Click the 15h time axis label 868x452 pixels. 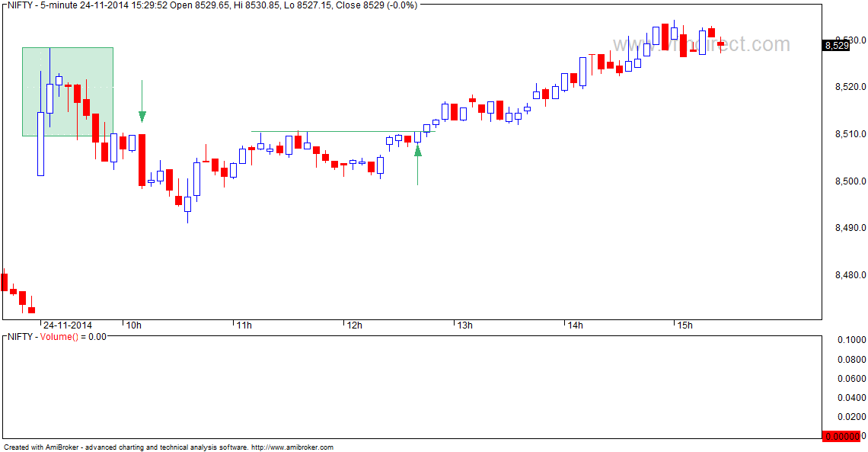685,325
